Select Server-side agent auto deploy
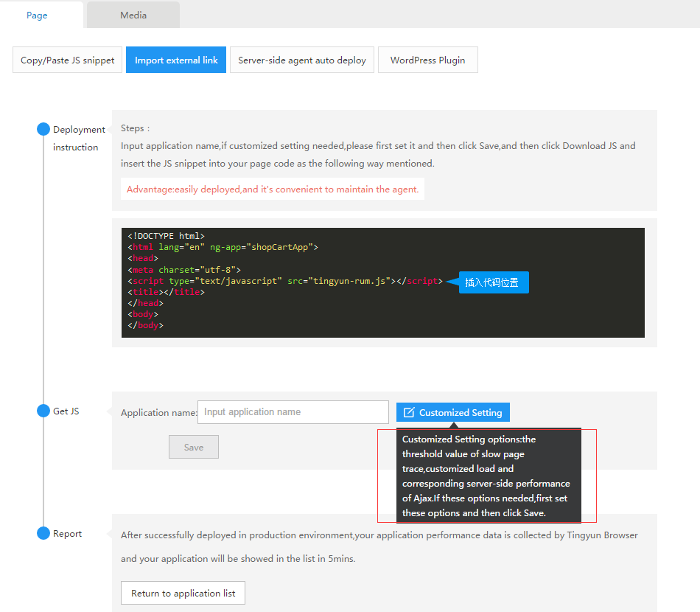Image resolution: width=700 pixels, height=612 pixels. tap(302, 60)
